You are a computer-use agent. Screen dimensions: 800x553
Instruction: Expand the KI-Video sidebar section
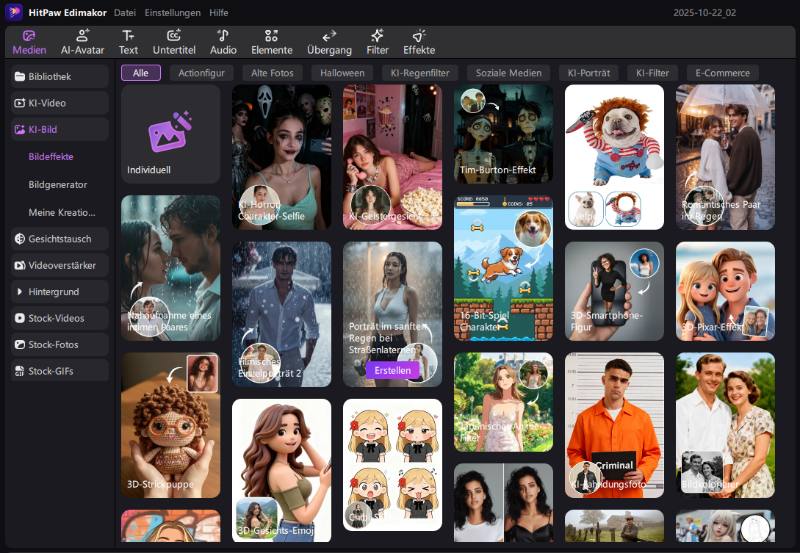pos(58,103)
